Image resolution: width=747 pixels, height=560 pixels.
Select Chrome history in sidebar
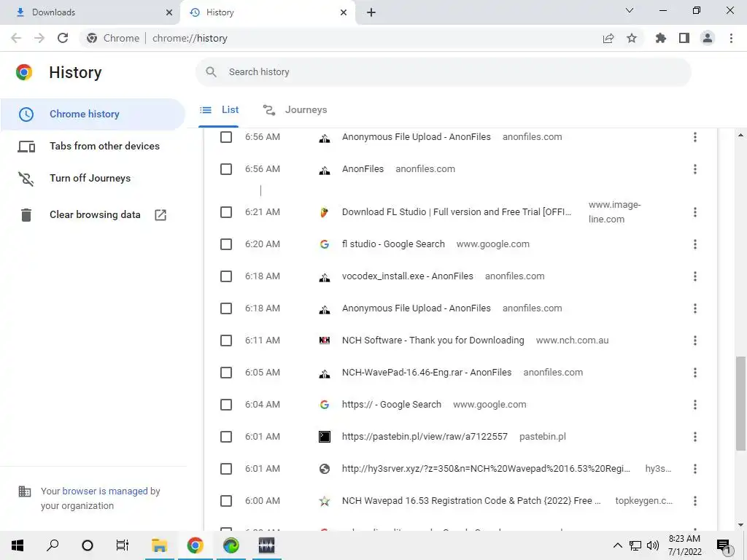93,114
